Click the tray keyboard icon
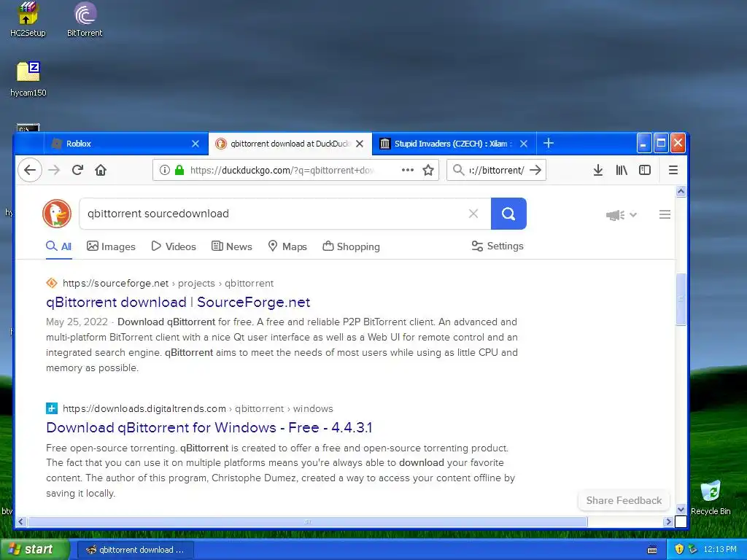Image resolution: width=747 pixels, height=560 pixels. pyautogui.click(x=652, y=550)
